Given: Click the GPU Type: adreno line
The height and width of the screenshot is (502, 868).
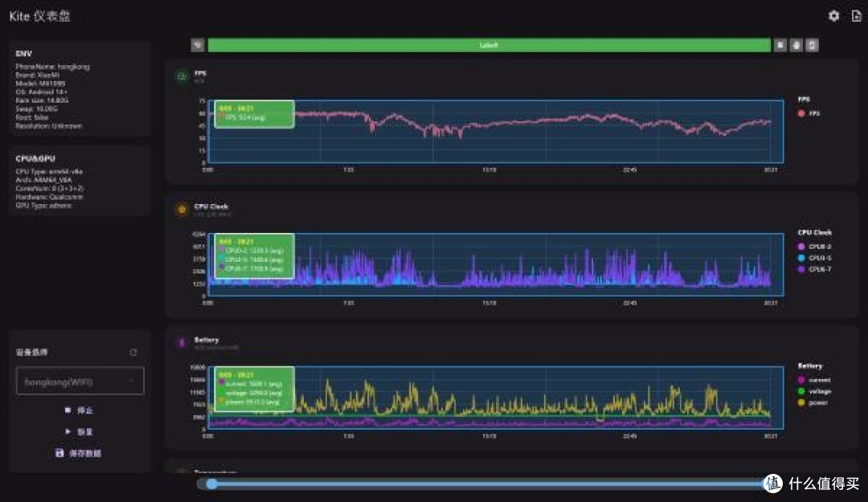Looking at the screenshot, I should [43, 206].
